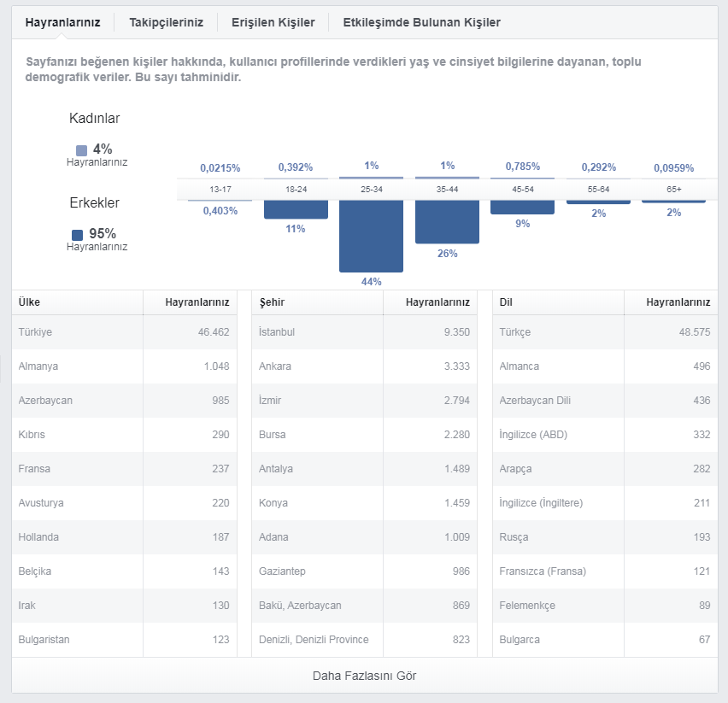Select the 25-34 men bar showing 44%
Viewport: 728px width, 703px height.
click(371, 237)
